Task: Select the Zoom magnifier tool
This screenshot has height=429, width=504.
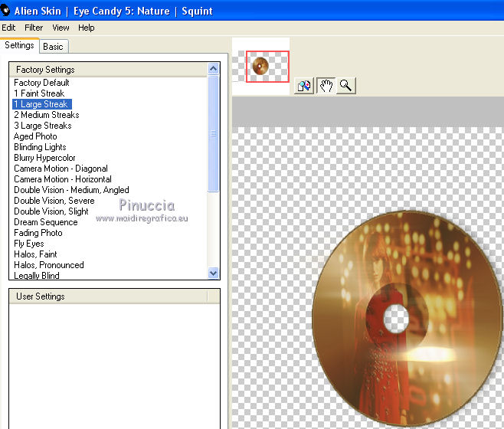Action: pyautogui.click(x=346, y=86)
